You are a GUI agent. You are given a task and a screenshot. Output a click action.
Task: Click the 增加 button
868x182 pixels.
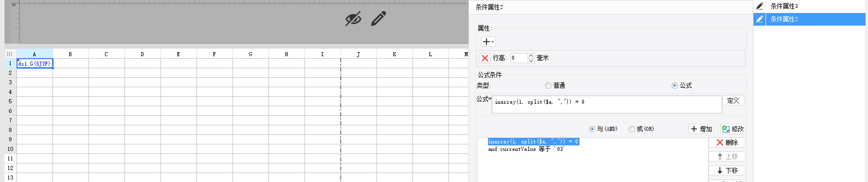coord(701,129)
